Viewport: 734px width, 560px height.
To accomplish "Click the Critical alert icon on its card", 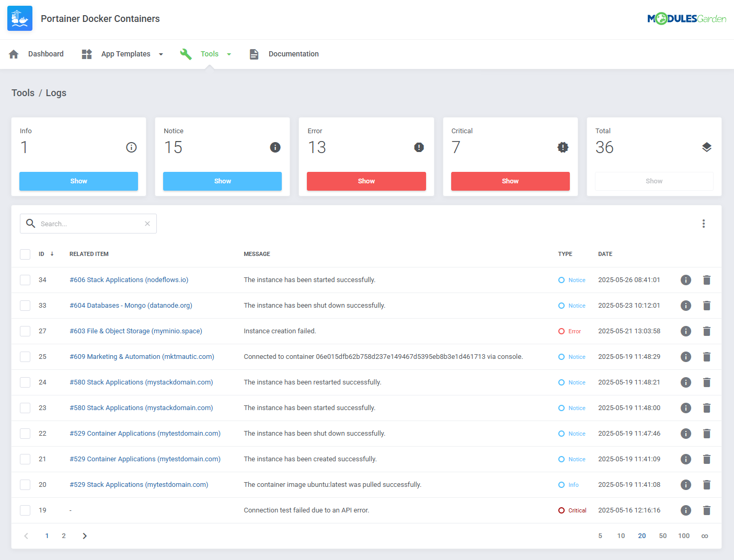I will pos(563,147).
